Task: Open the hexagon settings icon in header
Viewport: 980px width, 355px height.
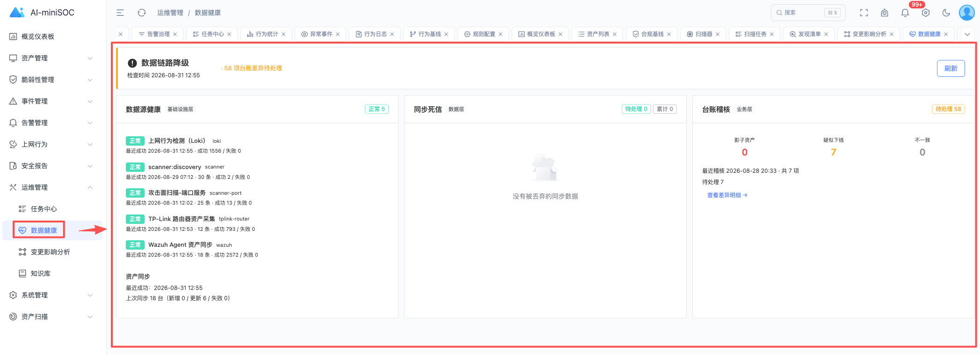Action: (x=926, y=13)
